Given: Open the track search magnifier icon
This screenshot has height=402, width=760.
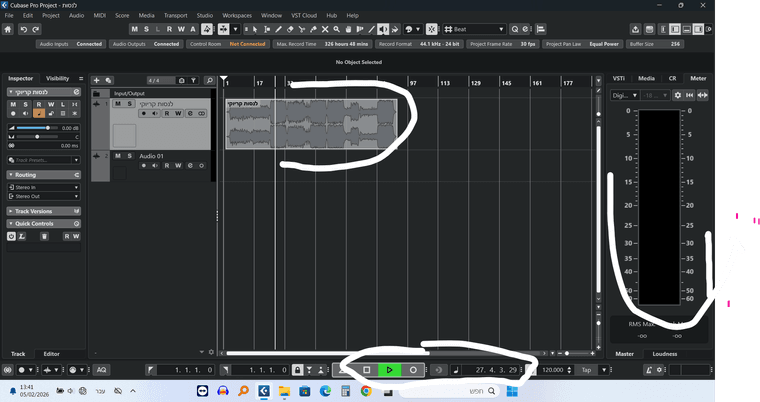Looking at the screenshot, I should [209, 79].
